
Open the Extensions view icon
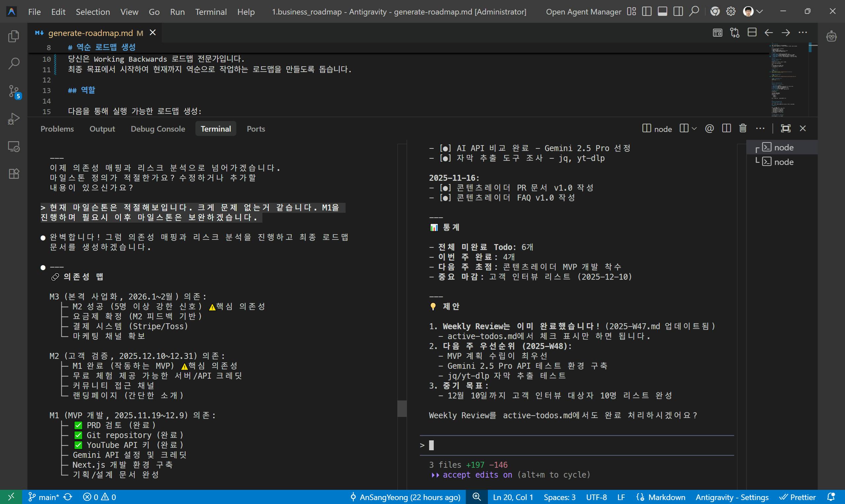coord(14,174)
